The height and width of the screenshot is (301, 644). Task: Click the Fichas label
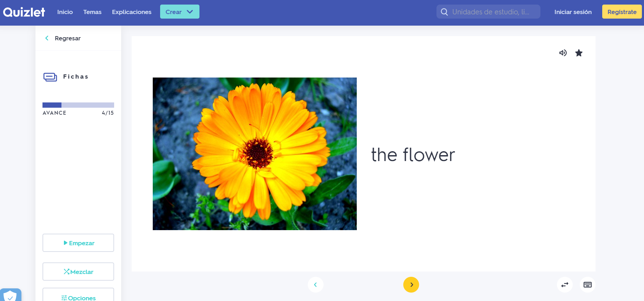(x=76, y=76)
